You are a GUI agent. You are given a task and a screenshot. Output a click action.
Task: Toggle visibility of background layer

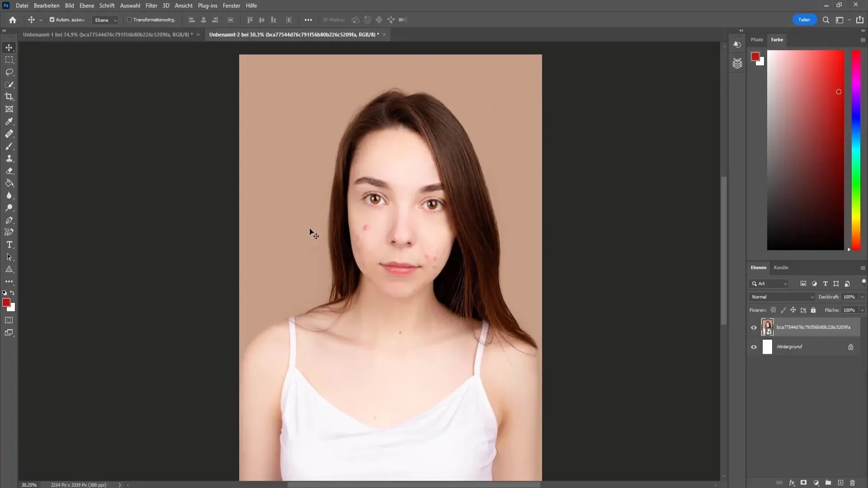tap(754, 346)
